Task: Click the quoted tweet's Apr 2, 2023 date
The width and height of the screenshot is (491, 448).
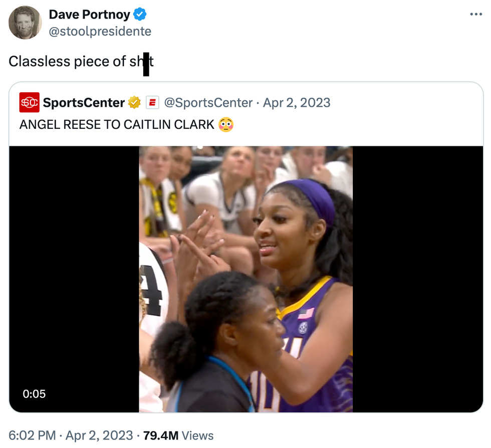Action: (297, 103)
